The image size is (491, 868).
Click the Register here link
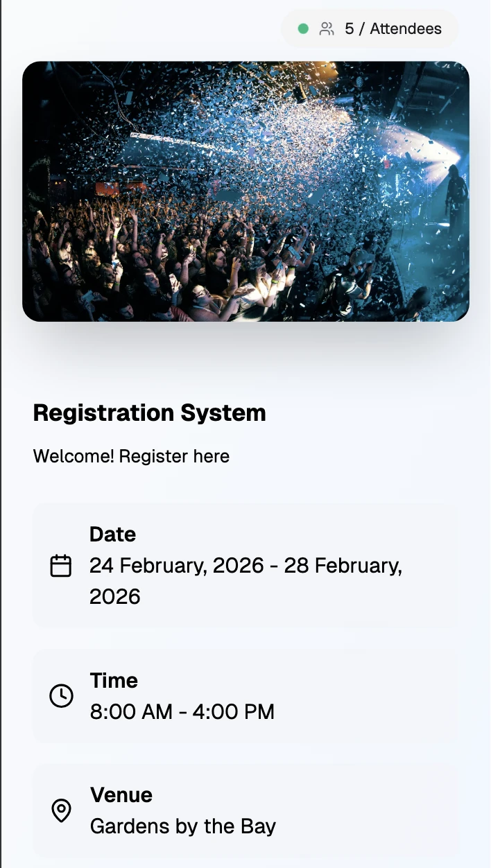(x=131, y=456)
